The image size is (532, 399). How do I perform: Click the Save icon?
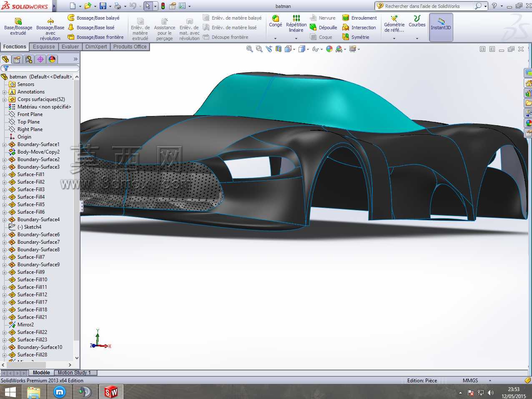[x=103, y=6]
